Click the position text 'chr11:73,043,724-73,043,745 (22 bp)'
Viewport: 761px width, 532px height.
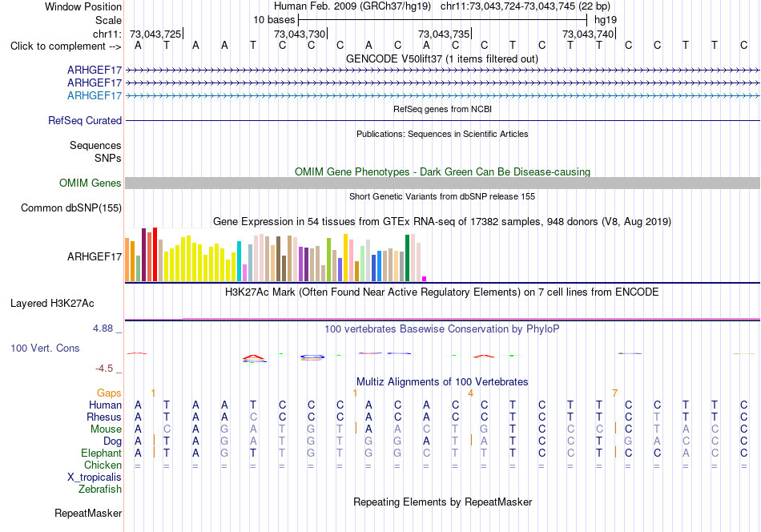pyautogui.click(x=525, y=6)
